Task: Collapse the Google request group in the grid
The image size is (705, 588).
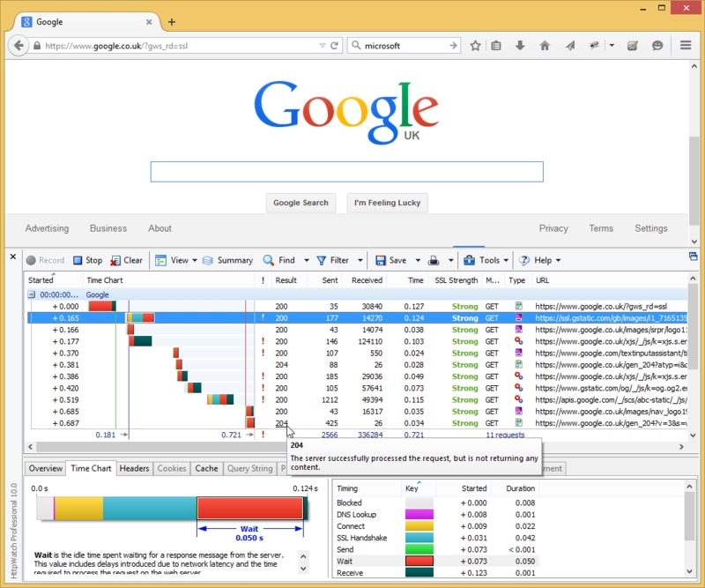Action: [x=33, y=294]
